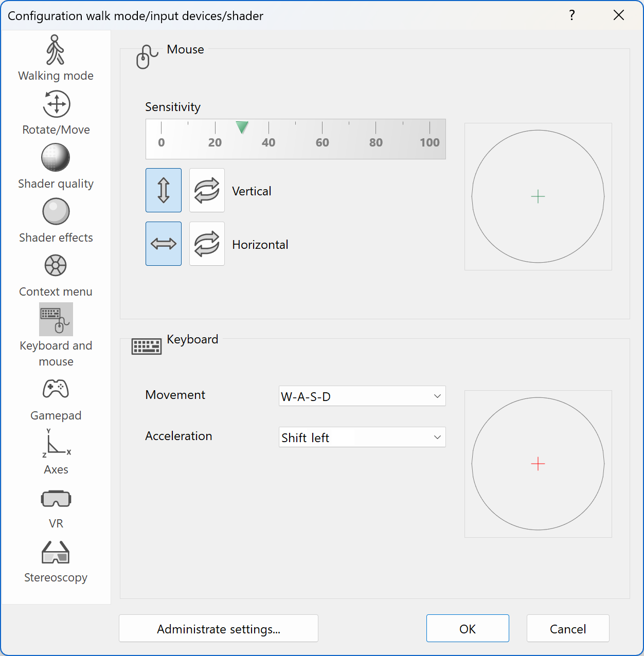Viewport: 644px width, 656px height.
Task: Open the Context menu settings
Action: tap(56, 266)
